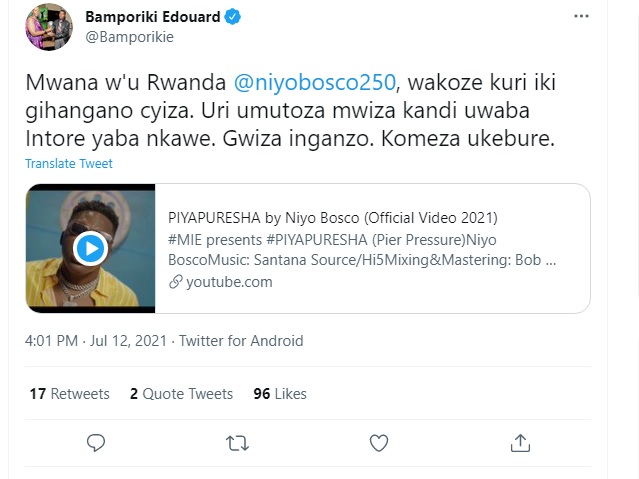Click the @Bamporikie handle
The height and width of the screenshot is (479, 639).
pyautogui.click(x=130, y=37)
